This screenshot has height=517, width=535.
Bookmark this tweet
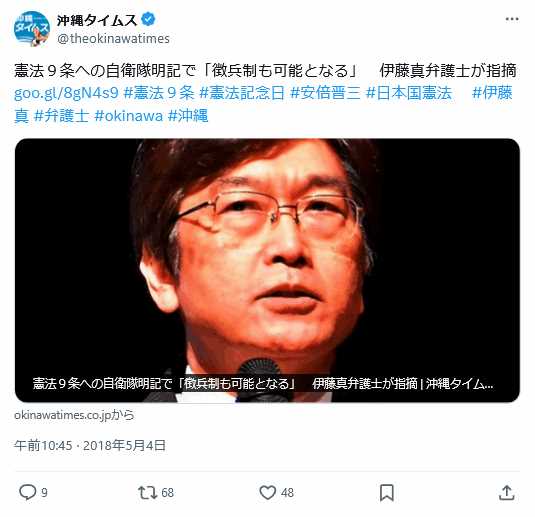387,493
